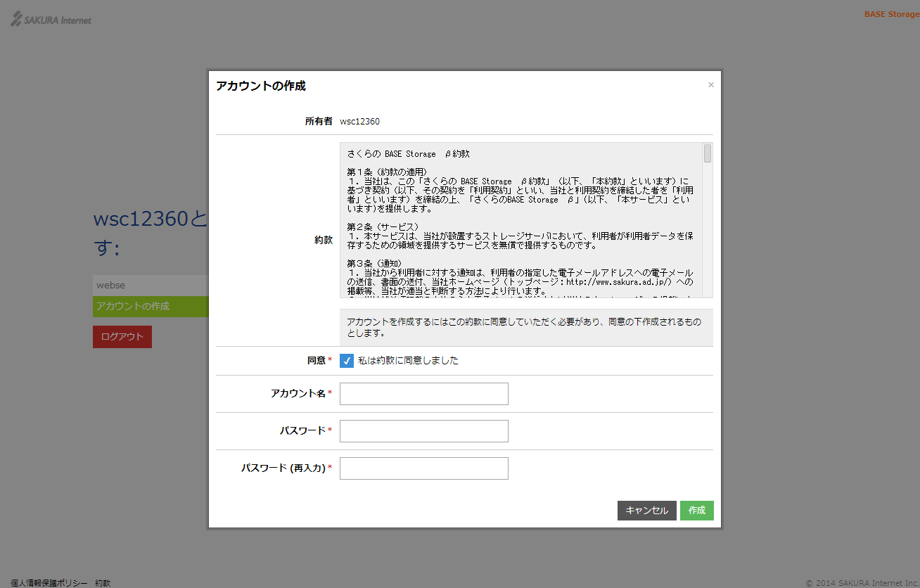Click the 第3条（通知） heading in terms

373,264
